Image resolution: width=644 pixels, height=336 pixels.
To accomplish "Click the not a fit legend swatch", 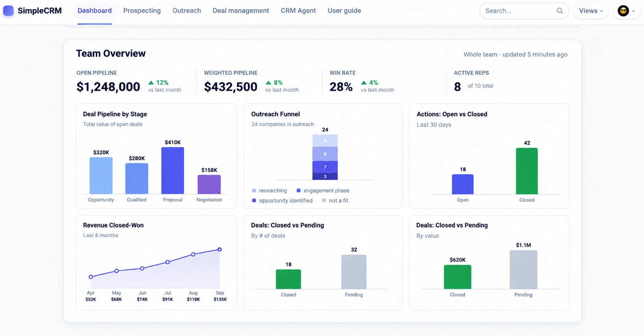I will click(324, 201).
